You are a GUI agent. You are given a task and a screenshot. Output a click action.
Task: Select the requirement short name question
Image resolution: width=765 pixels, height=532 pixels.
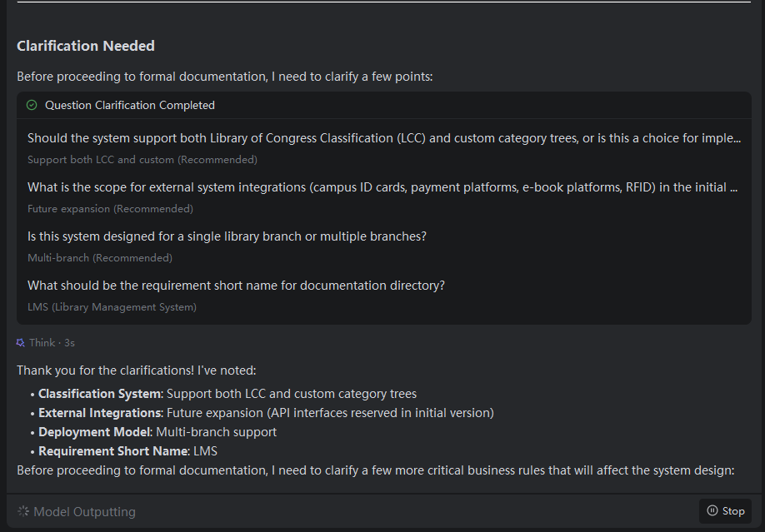click(236, 286)
